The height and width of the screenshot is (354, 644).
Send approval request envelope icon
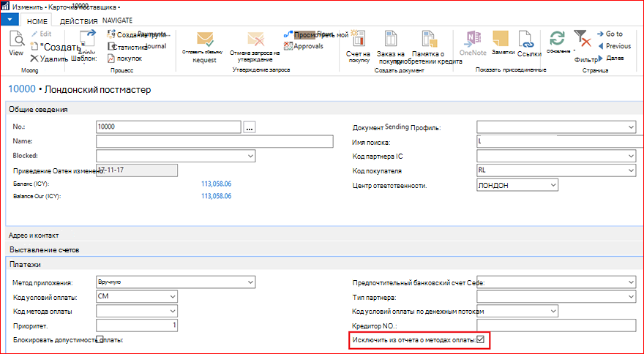(204, 39)
